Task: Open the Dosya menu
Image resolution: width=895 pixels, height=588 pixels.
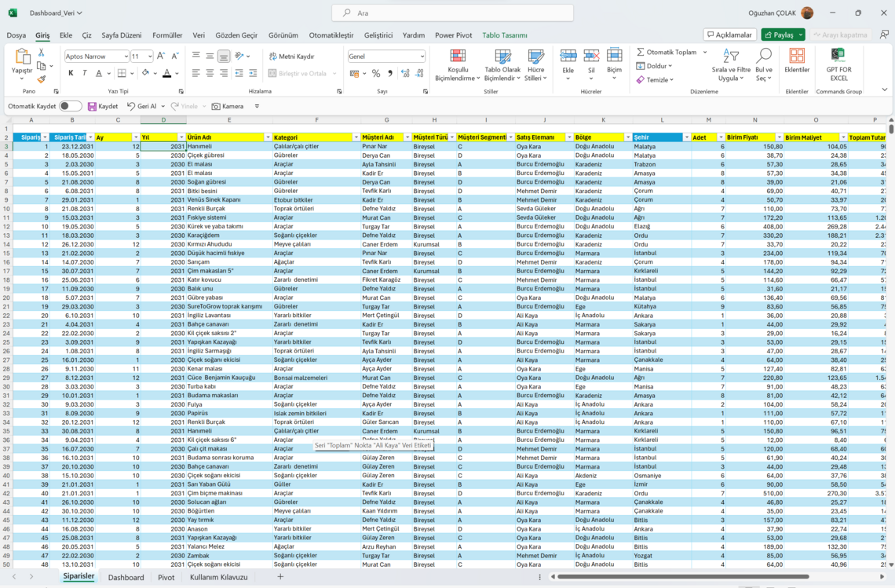Action: [16, 35]
